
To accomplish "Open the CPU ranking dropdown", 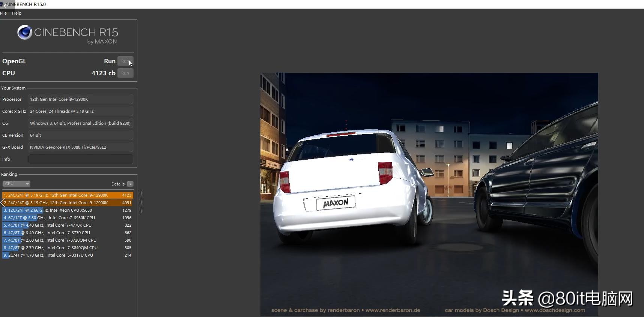I will click(x=17, y=184).
